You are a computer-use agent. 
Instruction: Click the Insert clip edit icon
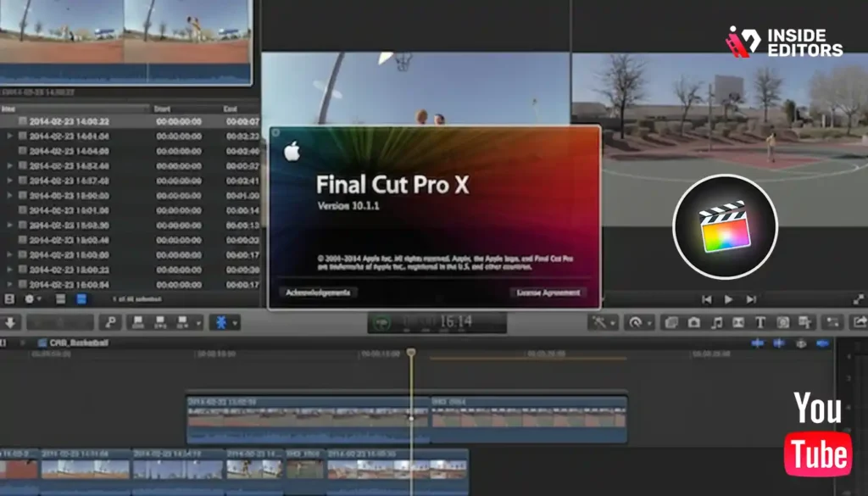(x=160, y=322)
